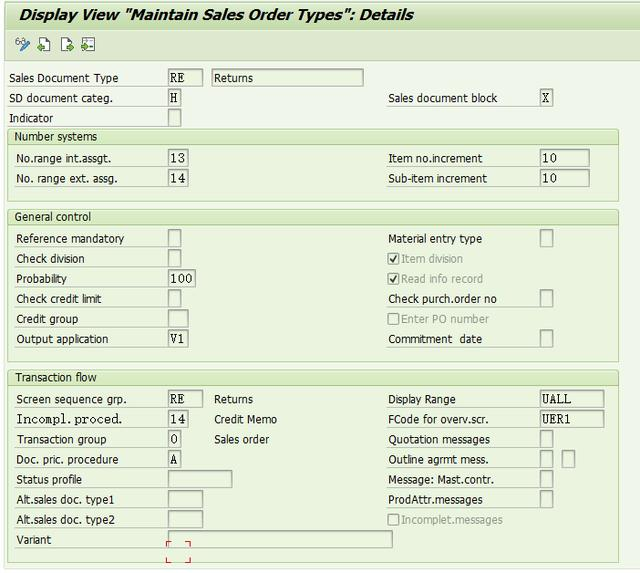Viewport: 640px width, 573px height.
Task: Select the Output application field V1
Action: click(178, 339)
